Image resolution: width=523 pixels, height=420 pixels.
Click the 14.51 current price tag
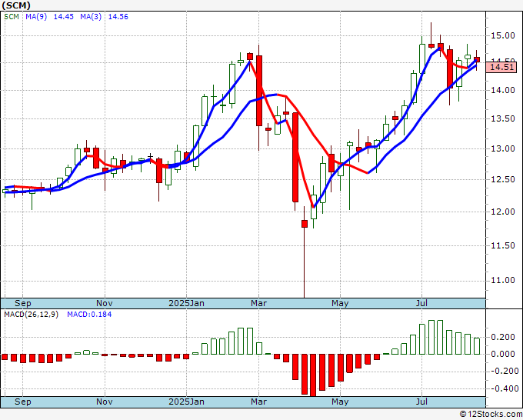[501, 67]
